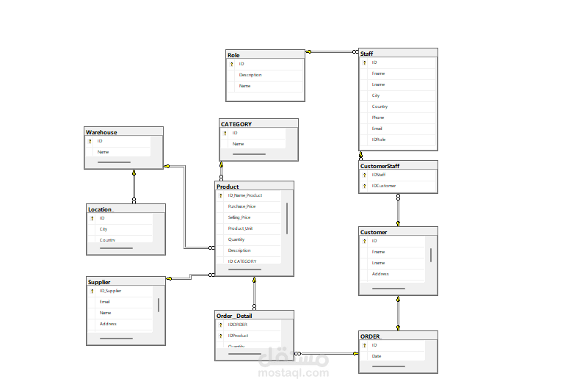Click the primary key icon in Role table
Viewport: 588px width, 387px height.
pyautogui.click(x=232, y=64)
